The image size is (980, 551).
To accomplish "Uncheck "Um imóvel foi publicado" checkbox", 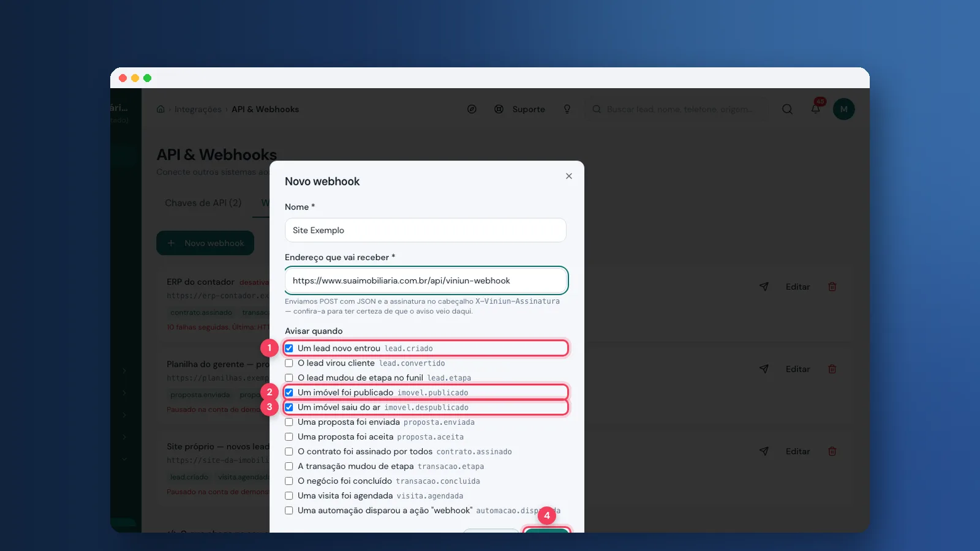I will [289, 392].
